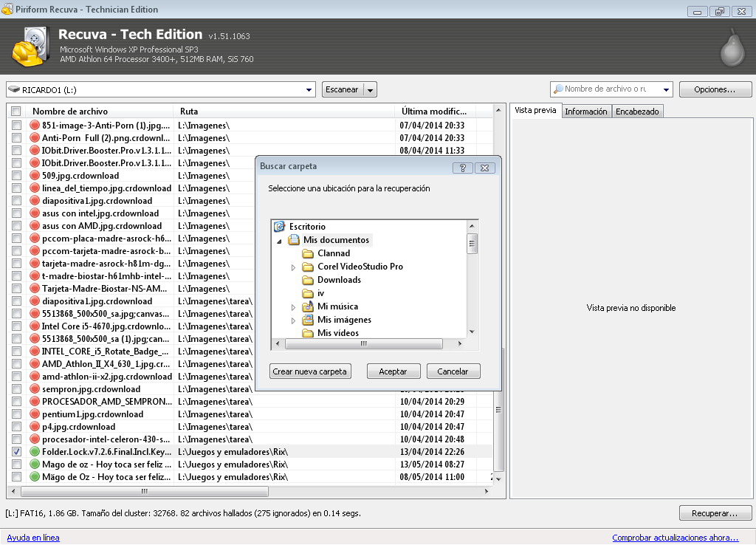Check the box for Anti-Porn Full (2).png
The height and width of the screenshot is (545, 756).
16,138
